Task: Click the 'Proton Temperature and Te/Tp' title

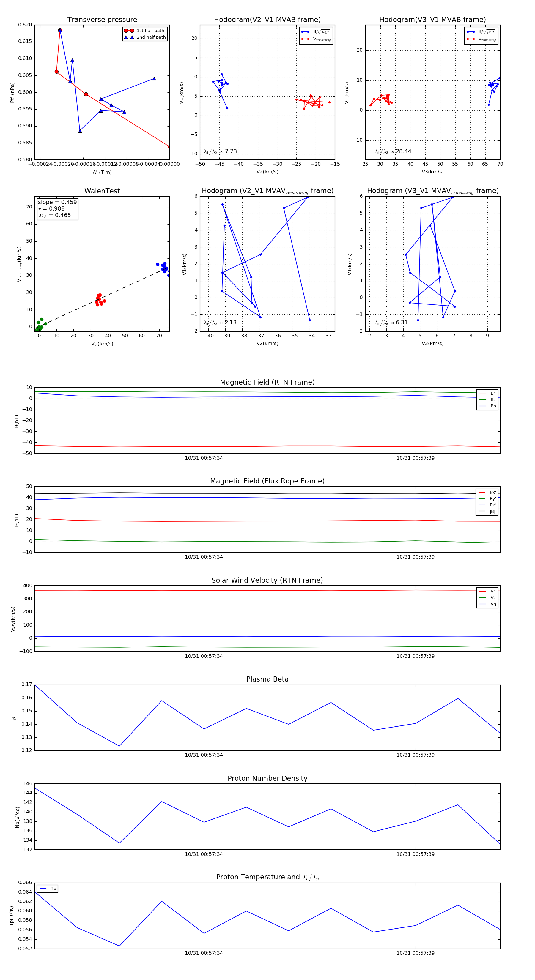Action: tap(267, 877)
